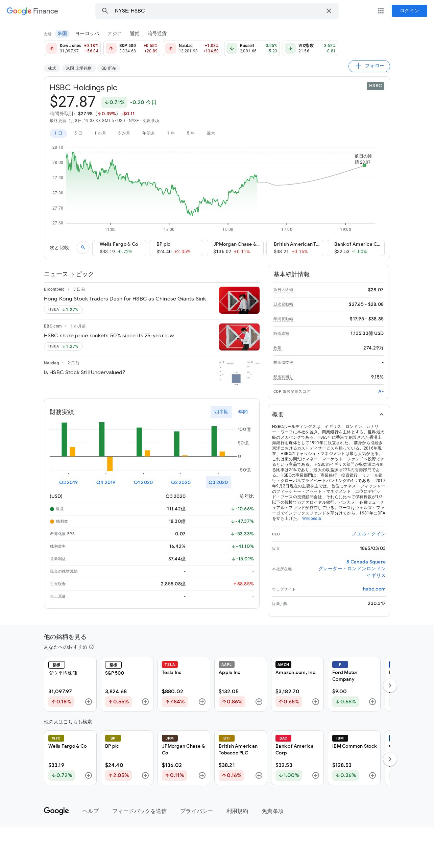
Task: Add ダウ平均株価 to watchlist with plus icon
Action: [89, 702]
